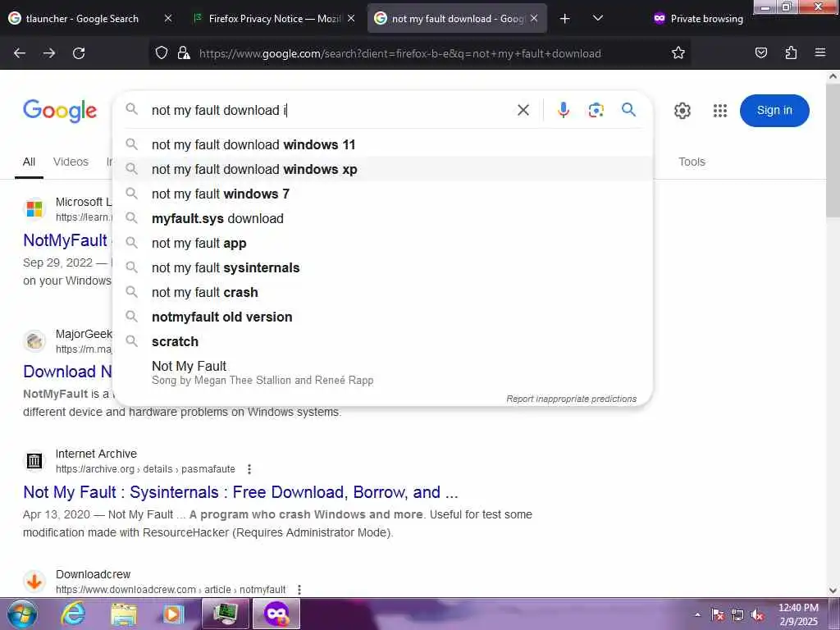This screenshot has height=630, width=840.
Task: Open the Firefox application menu (hamburger)
Action: 820,53
